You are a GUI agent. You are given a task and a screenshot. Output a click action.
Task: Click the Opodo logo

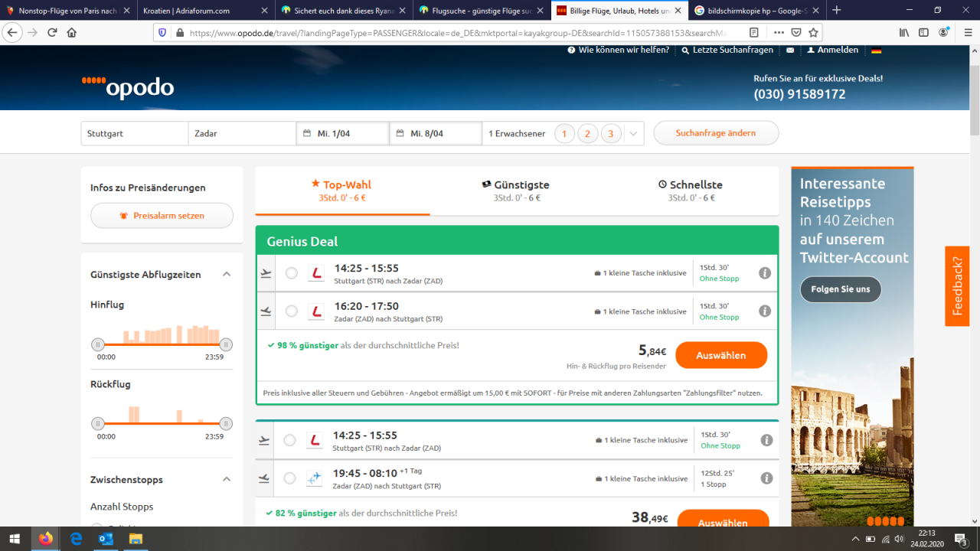point(129,87)
